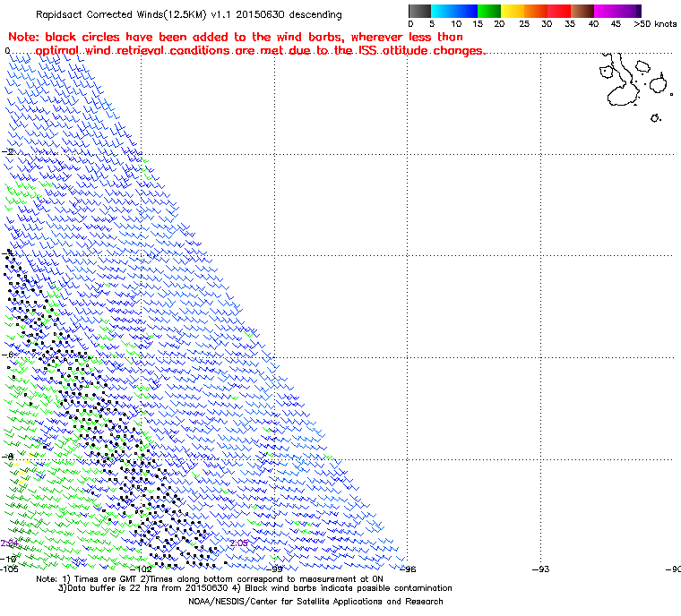Click the '-6' latitude axis label
681x616 pixels.
[7, 355]
